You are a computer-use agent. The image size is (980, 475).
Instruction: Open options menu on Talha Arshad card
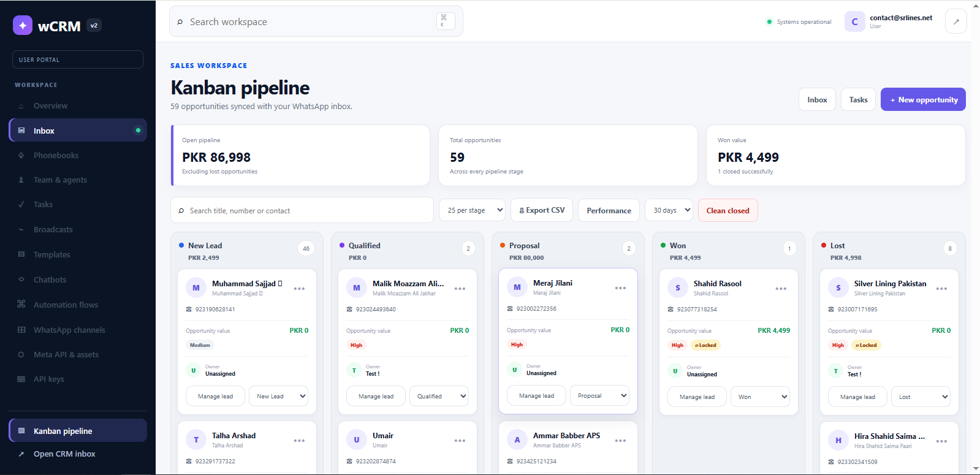[299, 441]
